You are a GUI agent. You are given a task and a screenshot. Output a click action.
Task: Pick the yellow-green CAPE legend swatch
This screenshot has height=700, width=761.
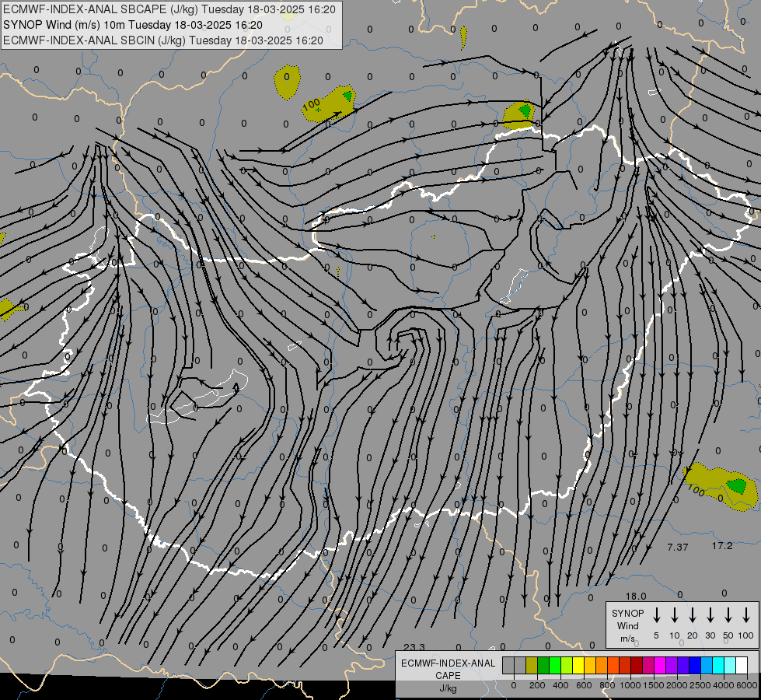click(x=567, y=665)
